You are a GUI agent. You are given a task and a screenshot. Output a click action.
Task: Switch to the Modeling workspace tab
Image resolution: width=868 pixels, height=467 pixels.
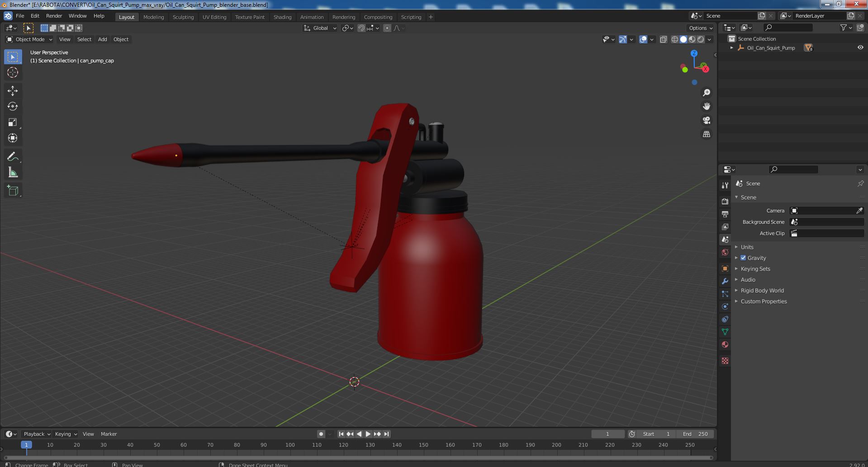pyautogui.click(x=153, y=17)
